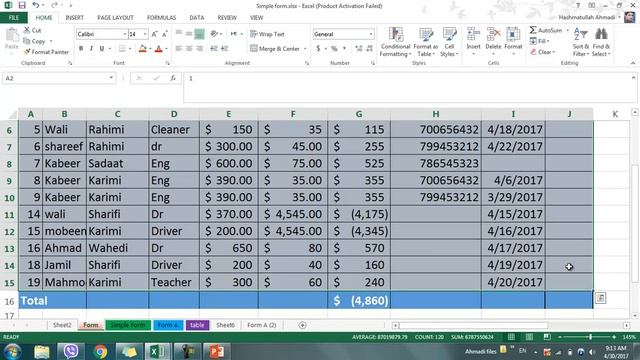This screenshot has width=640, height=360.
Task: Click the AutoSum sigma icon
Action: pyautogui.click(x=533, y=30)
